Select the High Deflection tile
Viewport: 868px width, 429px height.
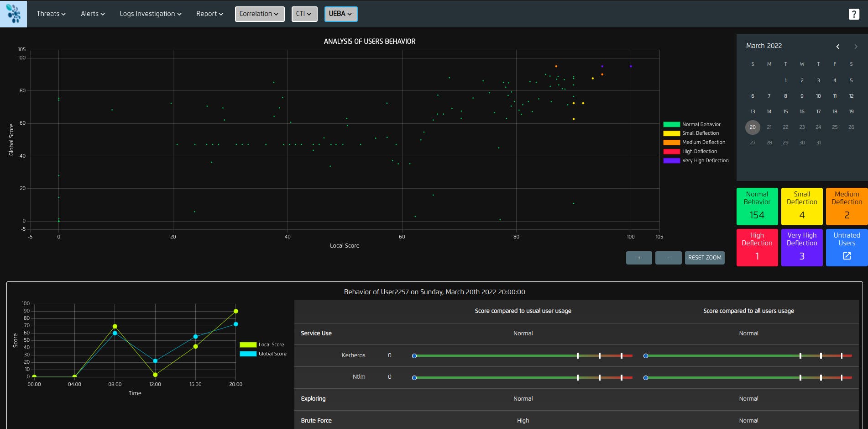tap(757, 248)
